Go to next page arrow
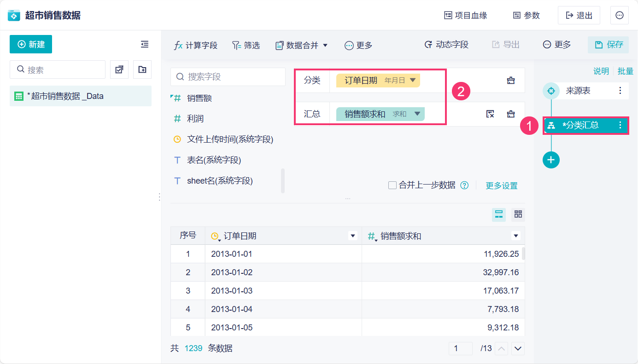Image resolution: width=638 pixels, height=364 pixels. click(518, 348)
